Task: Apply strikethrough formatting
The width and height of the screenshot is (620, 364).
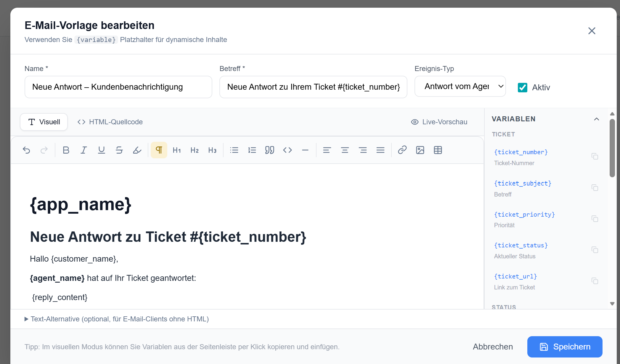Action: (119, 150)
